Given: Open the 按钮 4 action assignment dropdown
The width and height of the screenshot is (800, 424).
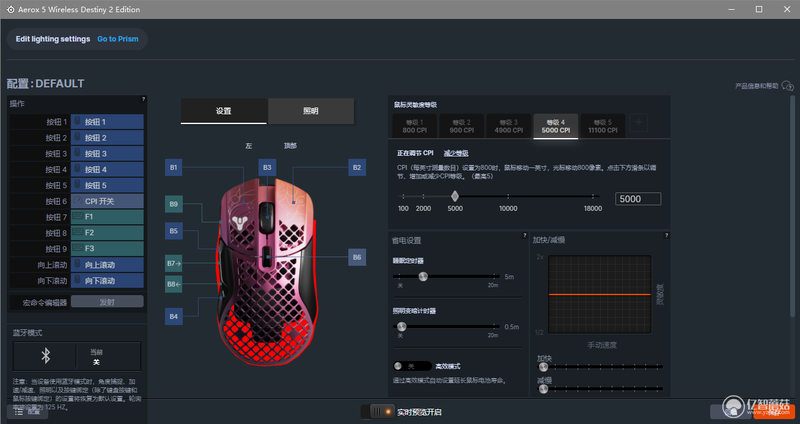Looking at the screenshot, I should tap(107, 169).
